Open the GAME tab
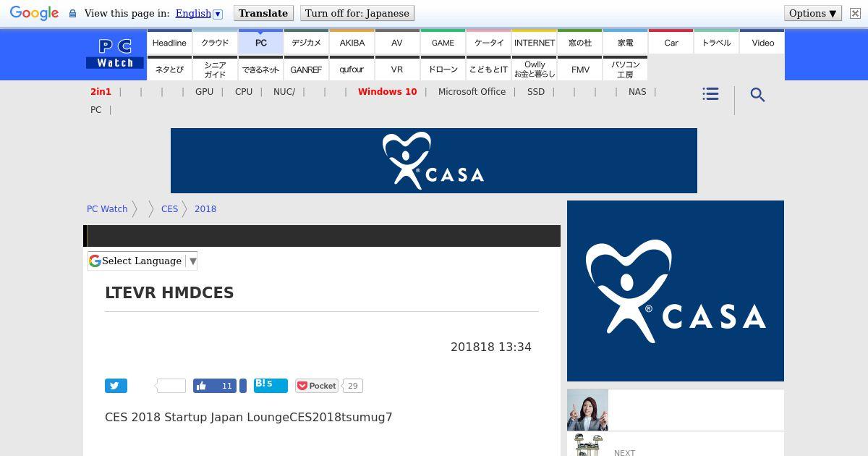Screen dimensions: 868x456 pos(443,42)
